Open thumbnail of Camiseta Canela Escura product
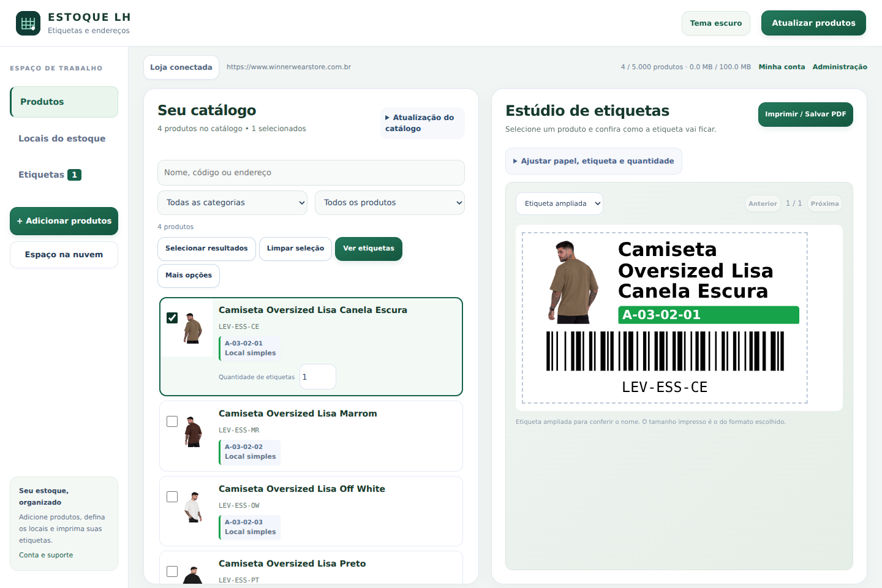This screenshot has width=882, height=588. [193, 328]
